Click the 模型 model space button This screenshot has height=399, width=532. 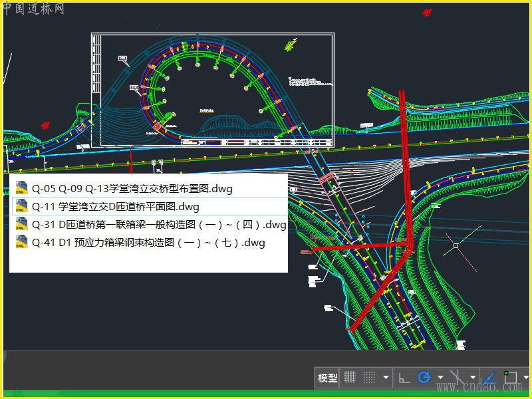coord(327,377)
